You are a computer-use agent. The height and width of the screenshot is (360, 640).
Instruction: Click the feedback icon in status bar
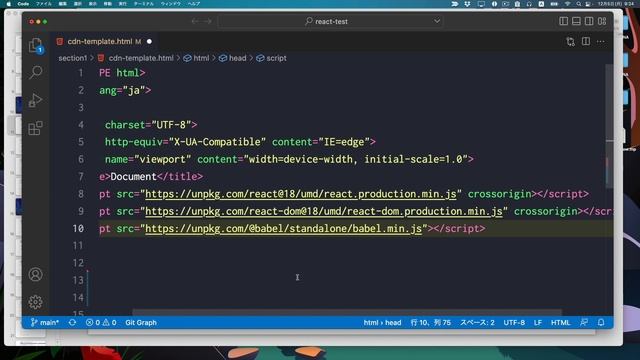[584, 322]
